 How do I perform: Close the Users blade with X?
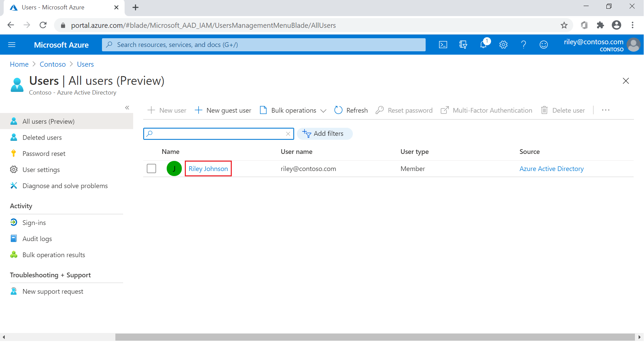[626, 81]
